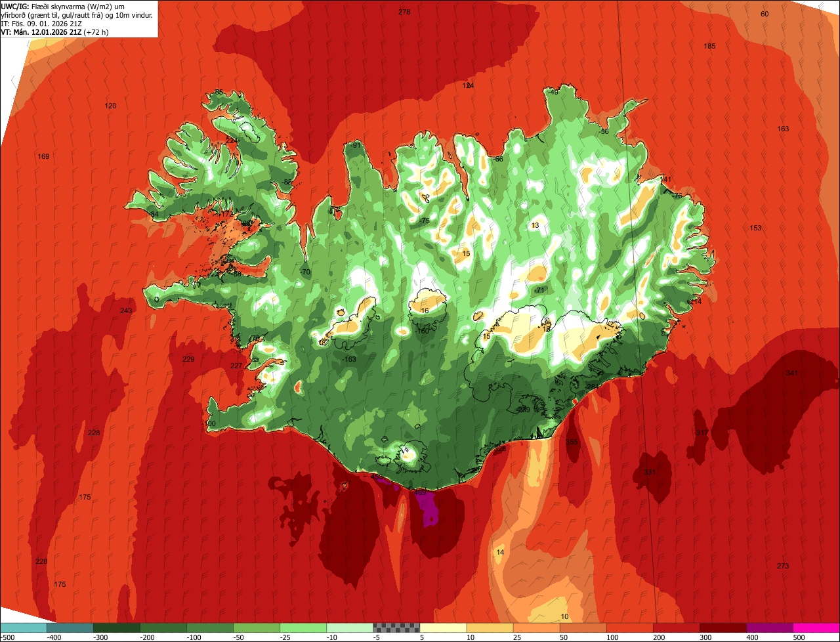840x642 pixels.
Task: Click the title line 'UWC/IG: Flæði skynvarma (W/m2) um'
Action: (x=64, y=6)
